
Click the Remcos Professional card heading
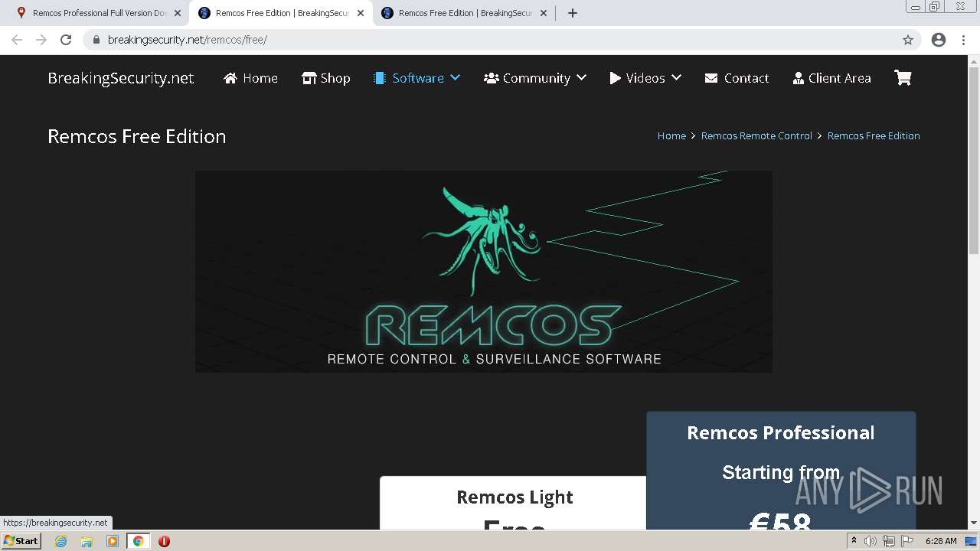pyautogui.click(x=781, y=433)
